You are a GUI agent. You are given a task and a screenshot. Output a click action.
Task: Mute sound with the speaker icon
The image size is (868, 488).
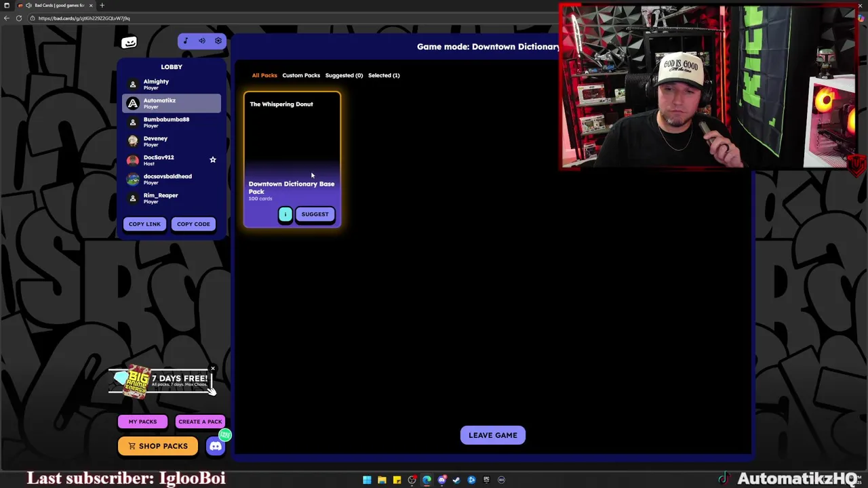[202, 41]
